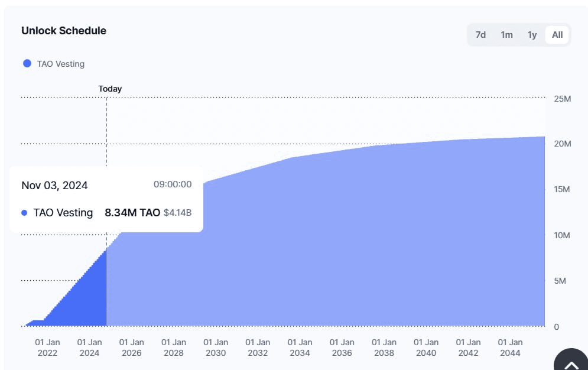The height and width of the screenshot is (370, 588).
Task: Click the 01 Jan 2022 axis label
Action: pyautogui.click(x=47, y=348)
